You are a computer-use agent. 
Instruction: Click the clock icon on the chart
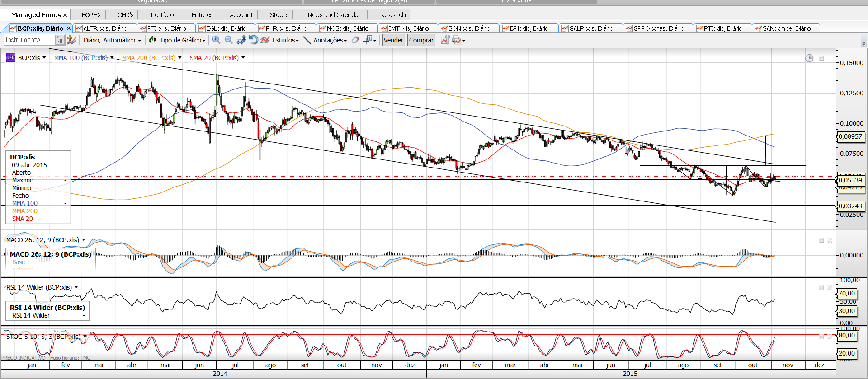click(809, 58)
